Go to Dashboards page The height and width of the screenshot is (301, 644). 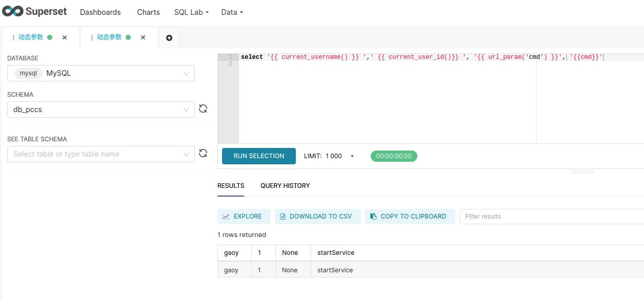point(100,12)
